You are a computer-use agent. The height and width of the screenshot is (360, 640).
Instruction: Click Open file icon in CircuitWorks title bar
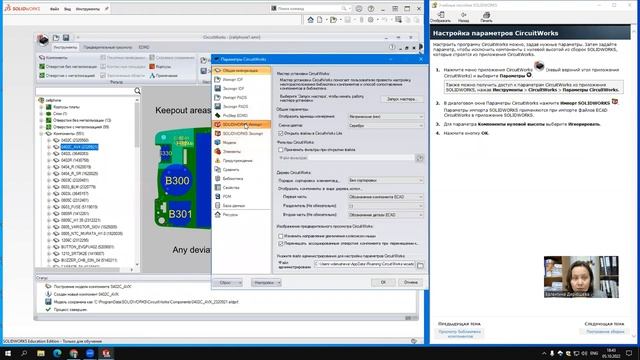56,38
